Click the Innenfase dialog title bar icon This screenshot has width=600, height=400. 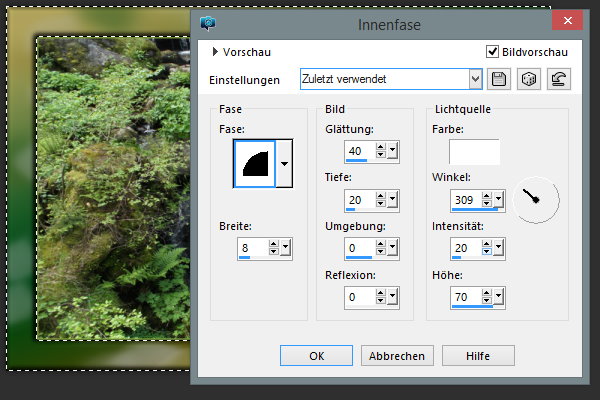coord(208,22)
